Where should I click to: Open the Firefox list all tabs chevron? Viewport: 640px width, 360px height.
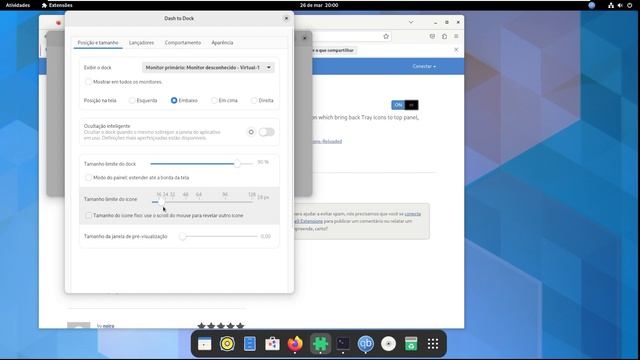(411, 22)
